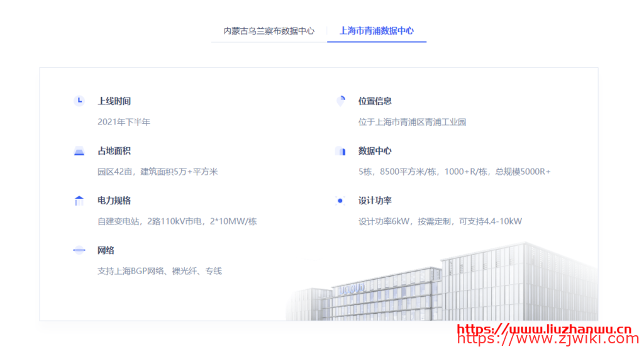Screen dimensions: 644x349
Task: Click the power station icon beside 电力规格
Action: [x=79, y=201]
